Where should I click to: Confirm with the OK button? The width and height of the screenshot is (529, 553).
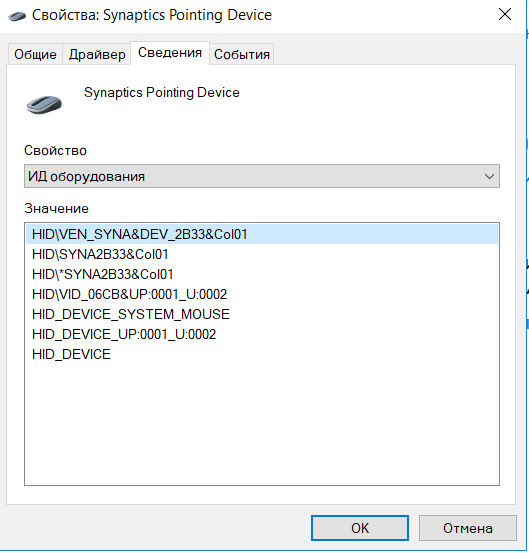[x=360, y=528]
